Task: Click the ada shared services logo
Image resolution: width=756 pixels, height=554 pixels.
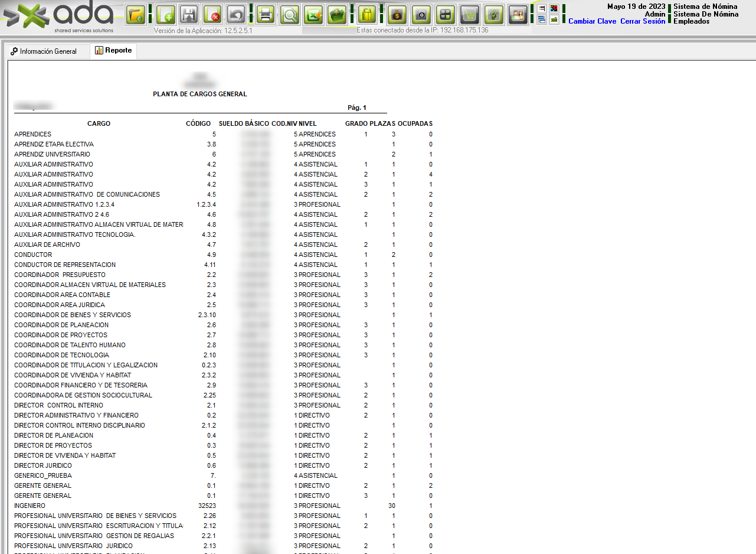Action: pyautogui.click(x=59, y=17)
